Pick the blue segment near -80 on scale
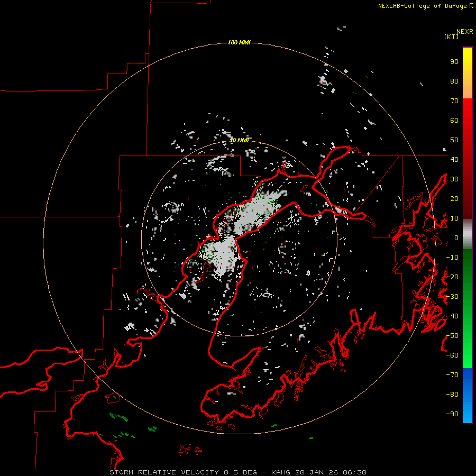 click(467, 395)
